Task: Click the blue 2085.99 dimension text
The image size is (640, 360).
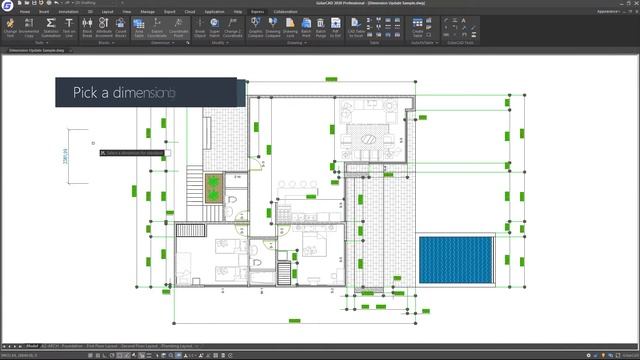Action: pos(65,156)
